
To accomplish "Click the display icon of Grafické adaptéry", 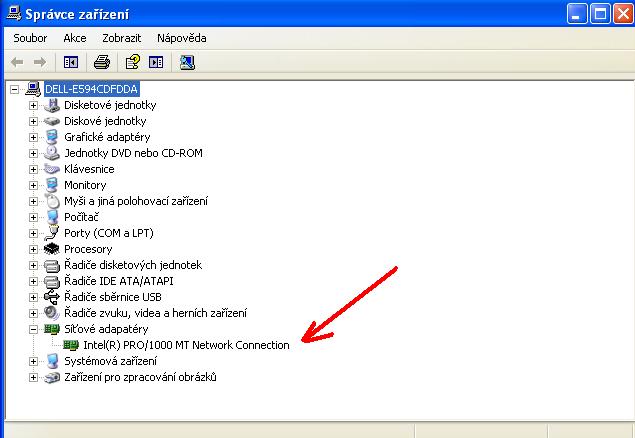I will 52,137.
